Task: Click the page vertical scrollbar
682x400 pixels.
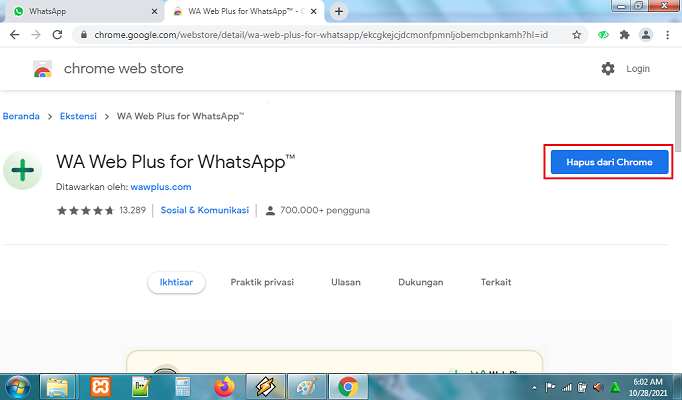Action: 678,121
